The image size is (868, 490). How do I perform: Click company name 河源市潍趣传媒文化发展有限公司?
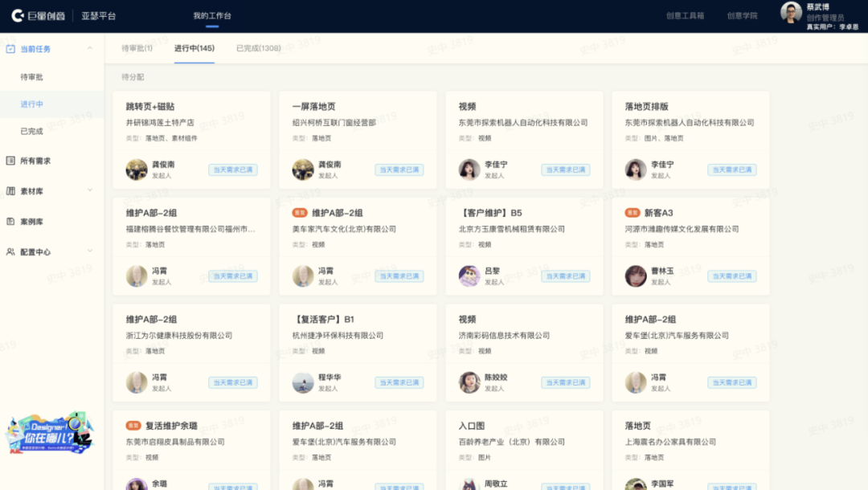point(682,228)
